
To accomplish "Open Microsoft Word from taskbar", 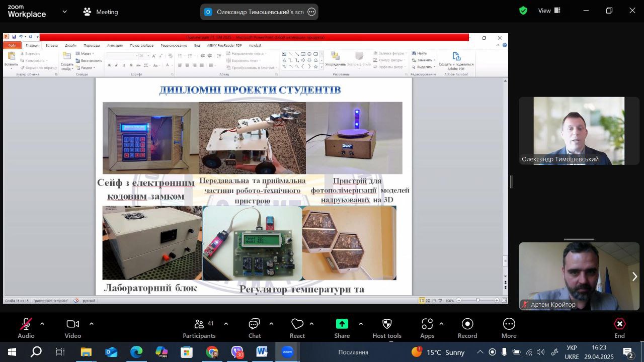I will [262, 352].
